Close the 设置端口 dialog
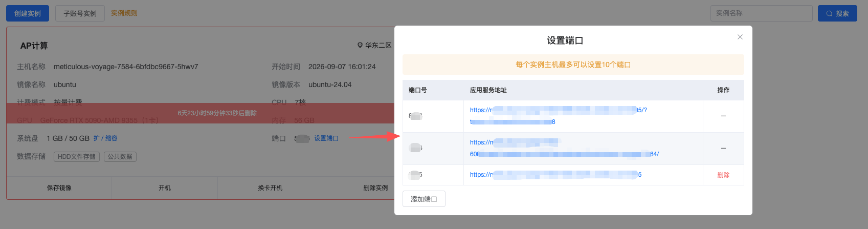868x229 pixels. tap(740, 37)
